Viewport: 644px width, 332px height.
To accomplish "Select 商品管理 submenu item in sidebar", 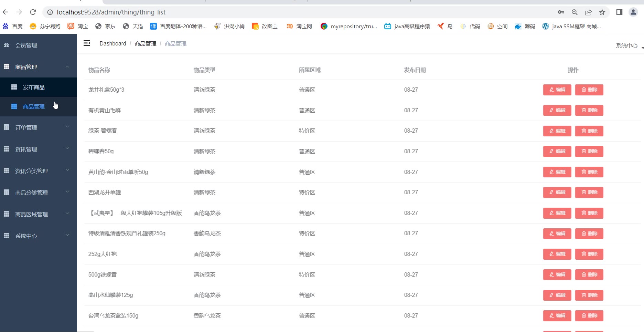I will pyautogui.click(x=39, y=106).
